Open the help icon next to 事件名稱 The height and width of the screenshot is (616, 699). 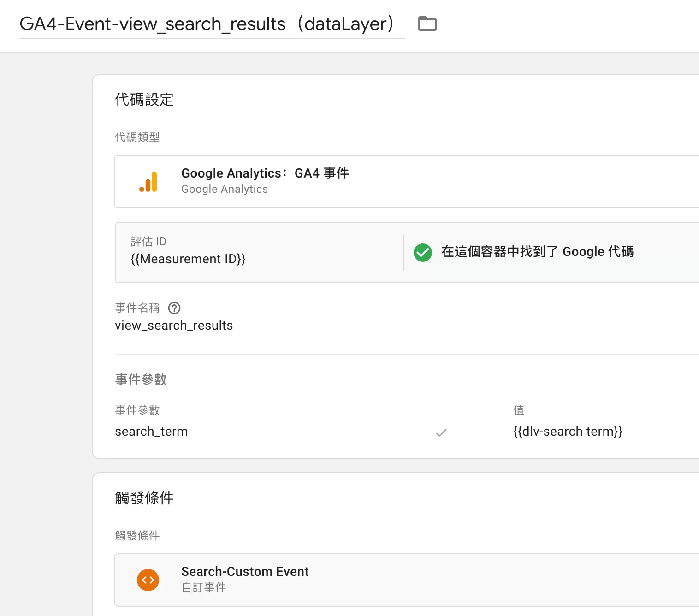(174, 308)
